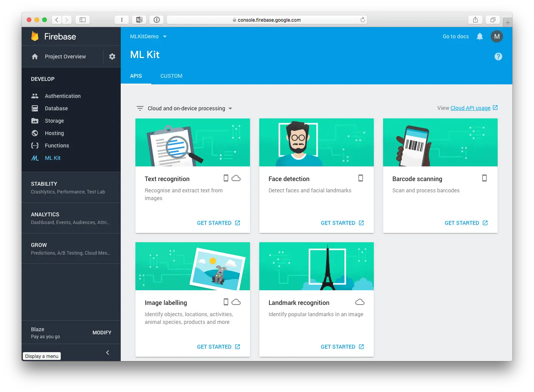Click Get Started on Text recognition
The width and height of the screenshot is (534, 392).
point(219,223)
